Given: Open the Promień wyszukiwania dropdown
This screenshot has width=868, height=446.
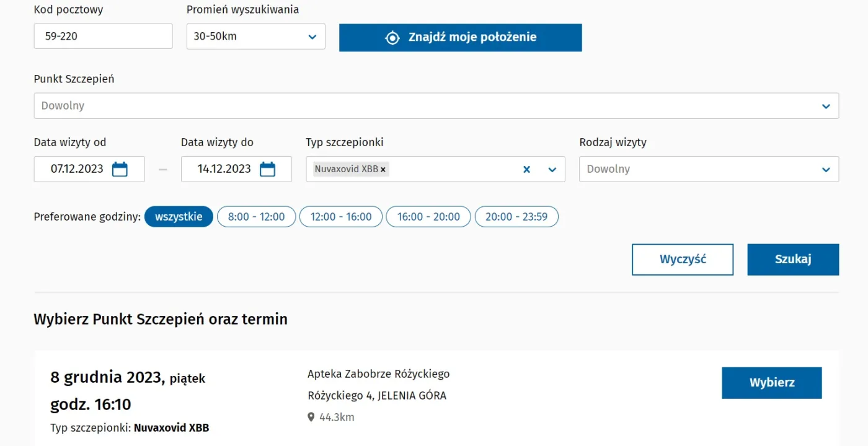Looking at the screenshot, I should [255, 37].
